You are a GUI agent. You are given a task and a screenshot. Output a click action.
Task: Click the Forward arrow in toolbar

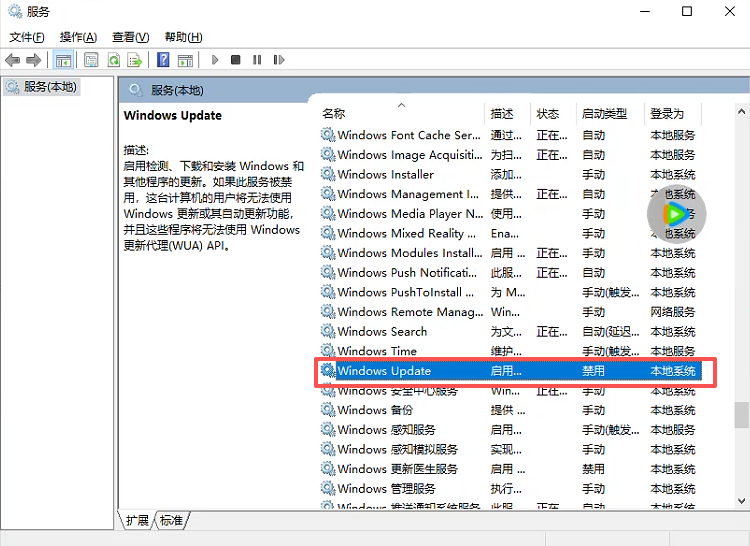34,60
